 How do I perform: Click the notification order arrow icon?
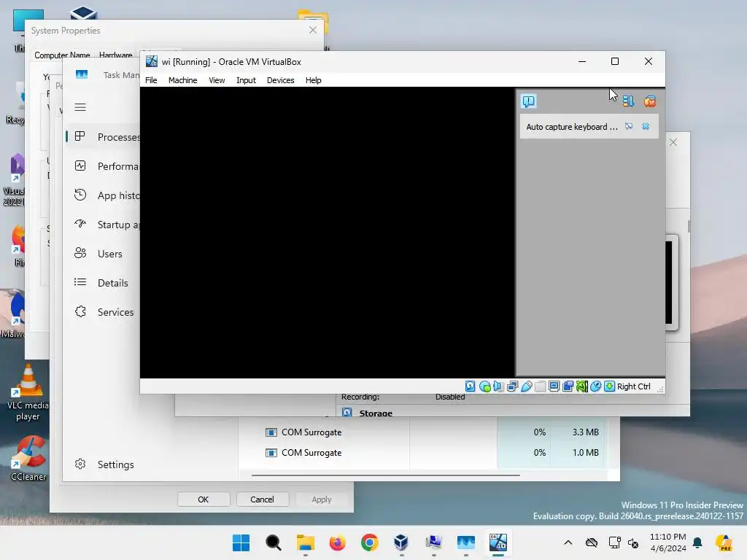point(628,101)
